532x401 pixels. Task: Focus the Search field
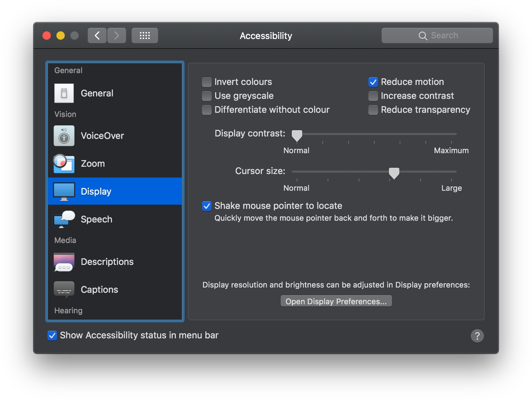[x=437, y=36]
